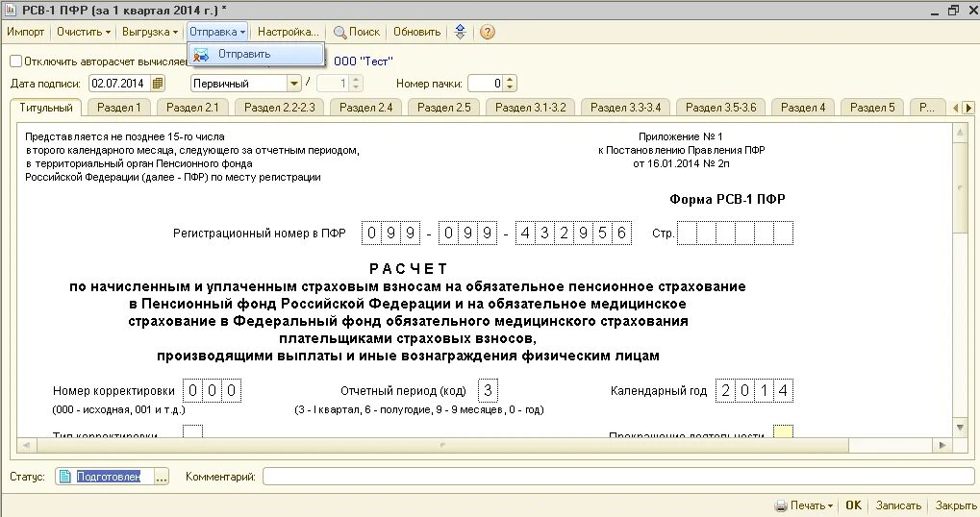Select the Раздел 3.5-3.6 tab
The width and height of the screenshot is (980, 517).
tap(720, 108)
